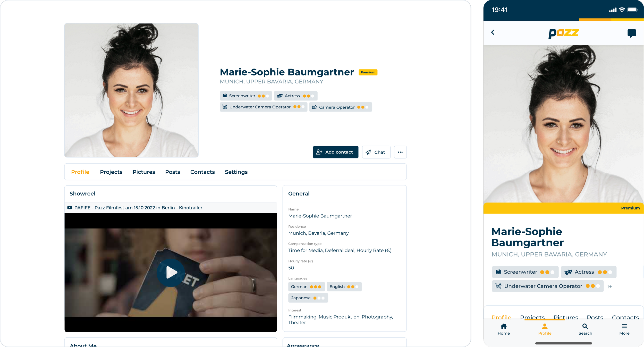Click the three-dots more options button
Viewport: 644px width, 347px height.
400,152
